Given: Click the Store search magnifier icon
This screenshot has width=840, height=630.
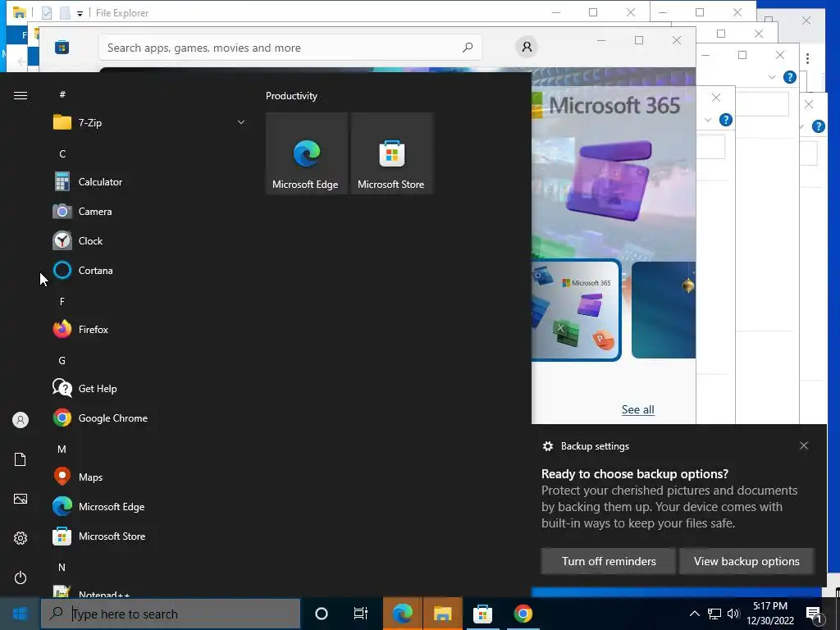Looking at the screenshot, I should pos(468,47).
